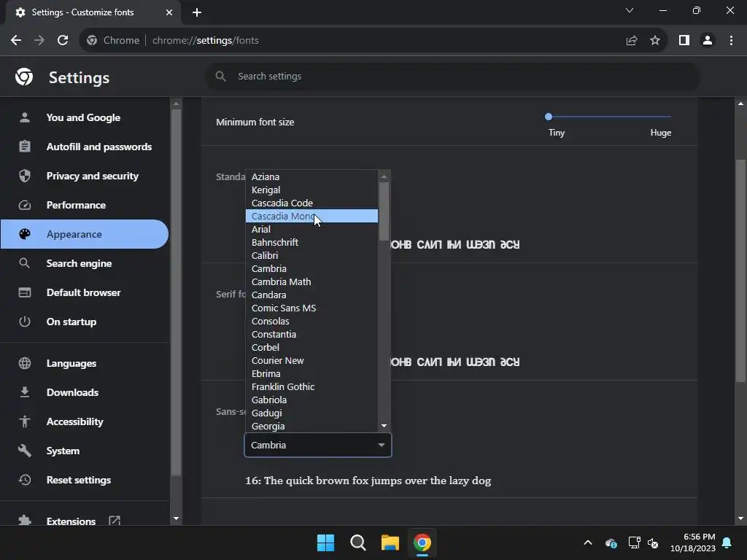Open taskbar Search

357,542
